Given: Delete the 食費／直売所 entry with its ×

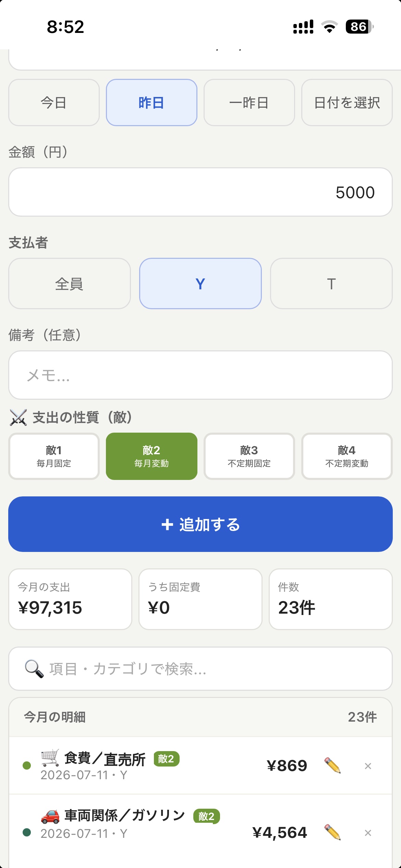Looking at the screenshot, I should pyautogui.click(x=368, y=766).
